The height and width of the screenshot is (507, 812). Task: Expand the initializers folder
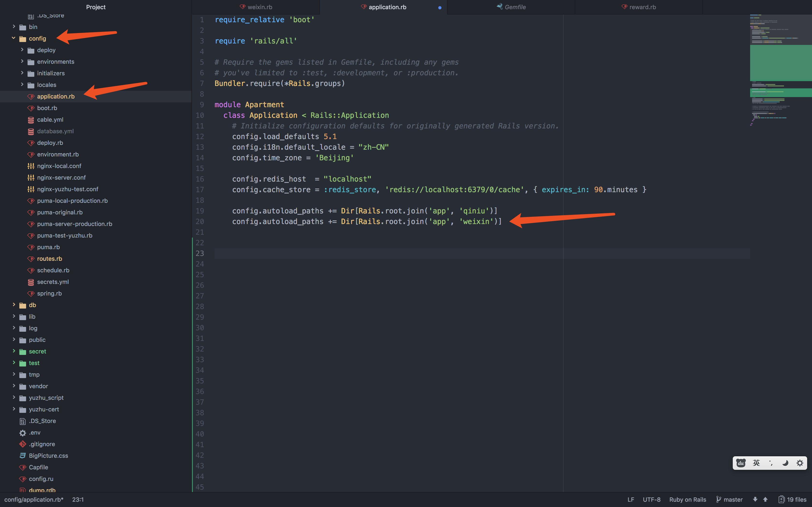coord(22,73)
